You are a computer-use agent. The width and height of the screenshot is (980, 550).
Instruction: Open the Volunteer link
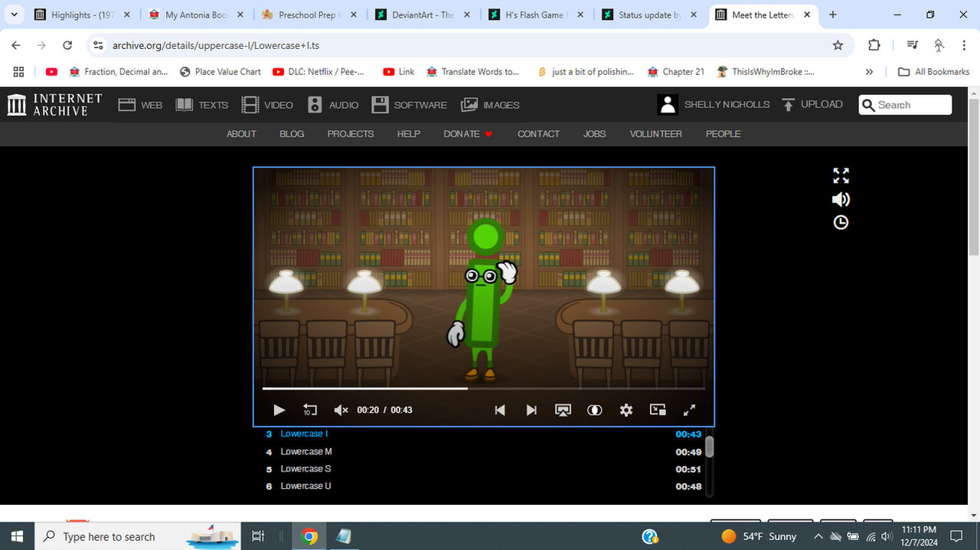pyautogui.click(x=655, y=134)
